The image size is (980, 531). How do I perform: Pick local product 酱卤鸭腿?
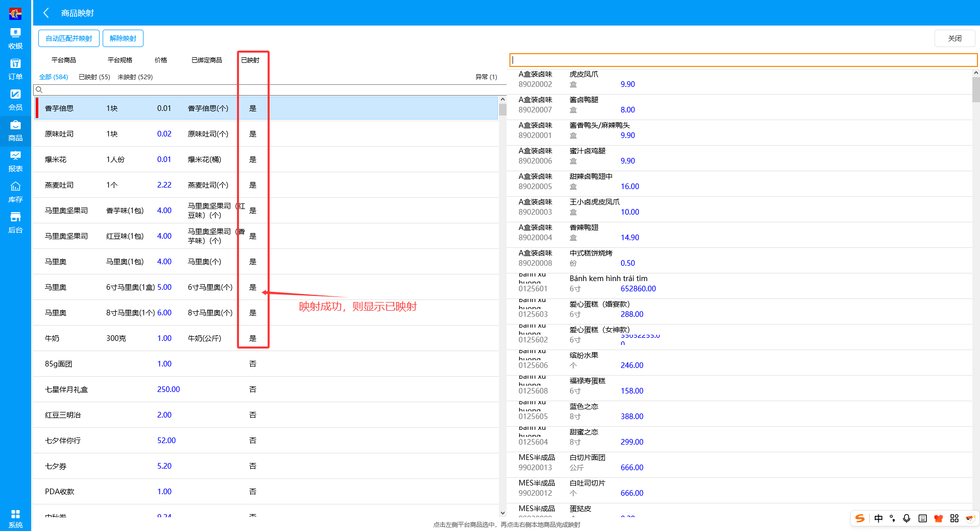[x=740, y=107]
